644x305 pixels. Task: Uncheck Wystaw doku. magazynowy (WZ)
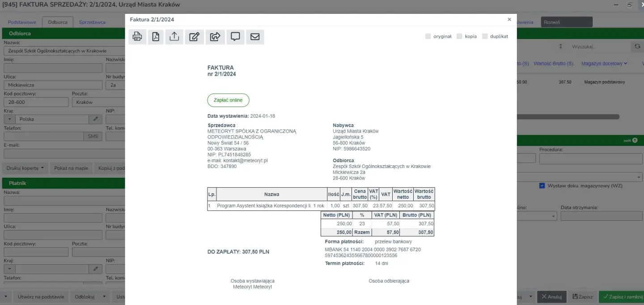tap(542, 185)
